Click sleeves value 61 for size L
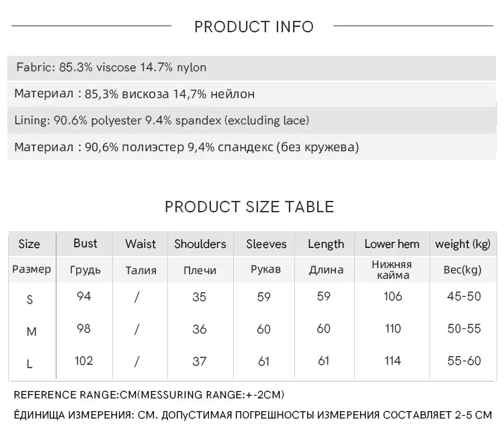504x434 pixels. (x=263, y=361)
